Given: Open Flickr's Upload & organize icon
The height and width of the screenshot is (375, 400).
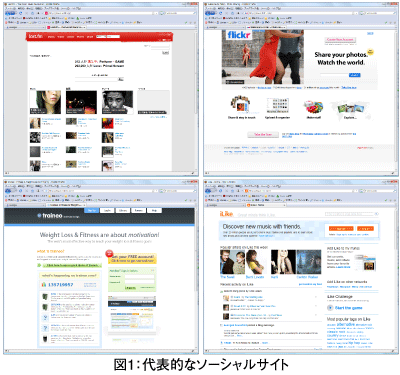Looking at the screenshot, I should tap(277, 106).
